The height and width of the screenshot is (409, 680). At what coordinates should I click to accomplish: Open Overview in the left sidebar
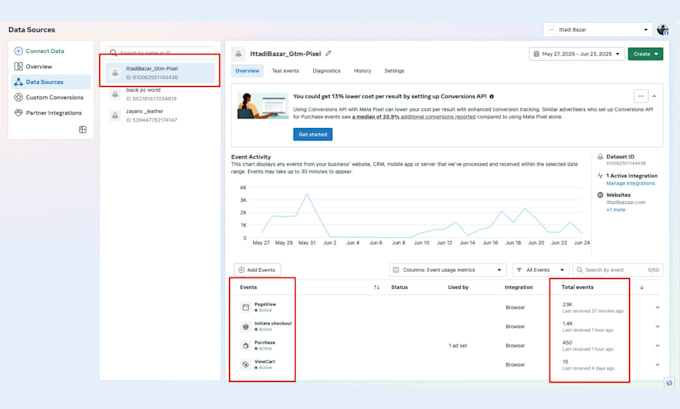pos(50,66)
